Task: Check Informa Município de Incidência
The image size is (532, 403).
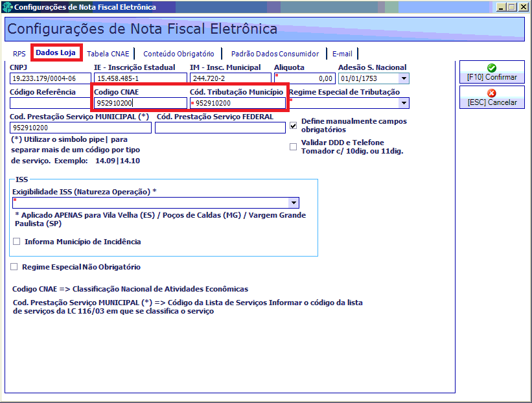Action: 16,242
